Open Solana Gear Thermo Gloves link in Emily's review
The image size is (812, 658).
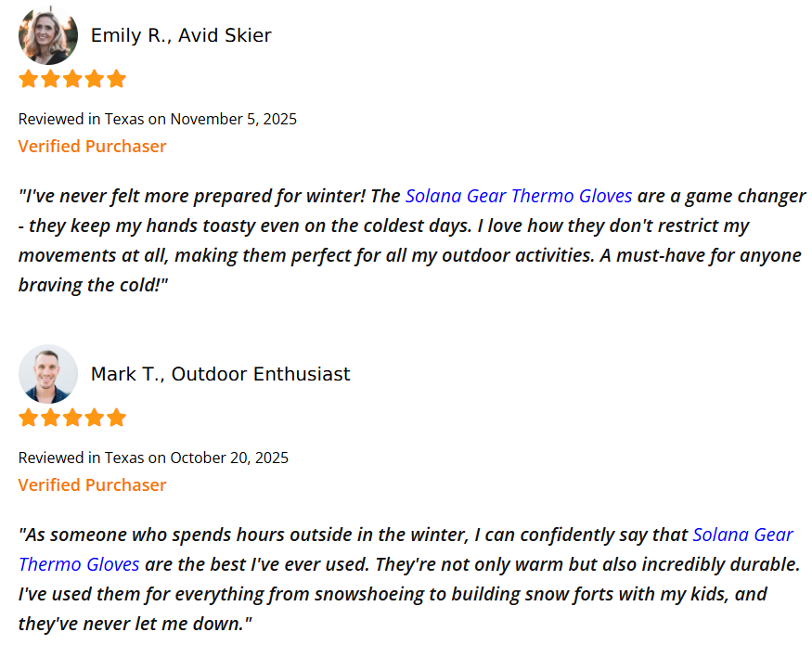(x=519, y=197)
